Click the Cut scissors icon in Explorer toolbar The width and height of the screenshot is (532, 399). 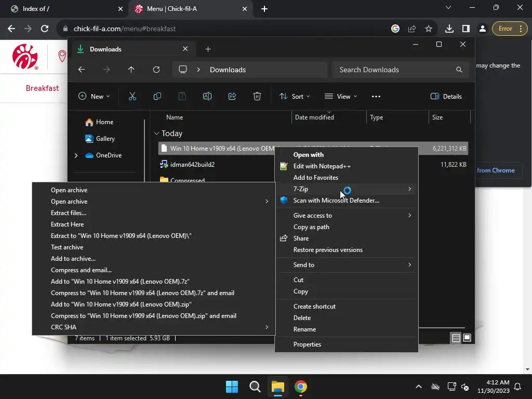pyautogui.click(x=132, y=96)
